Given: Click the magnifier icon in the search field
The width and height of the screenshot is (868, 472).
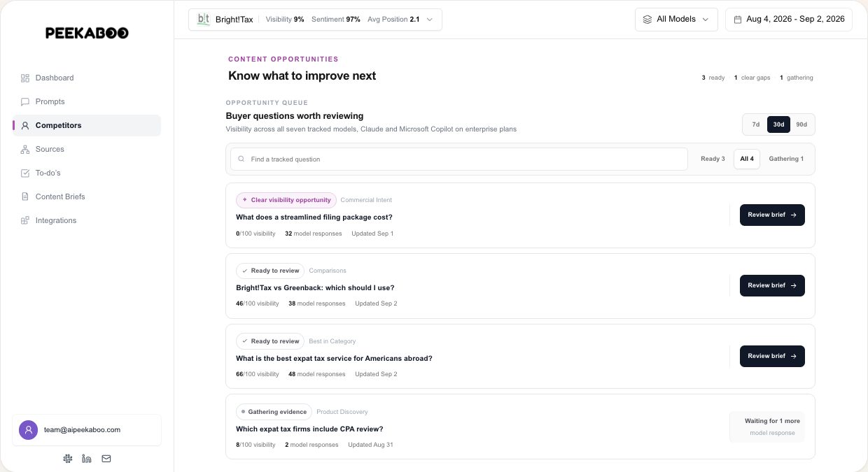Looking at the screenshot, I should 241,159.
